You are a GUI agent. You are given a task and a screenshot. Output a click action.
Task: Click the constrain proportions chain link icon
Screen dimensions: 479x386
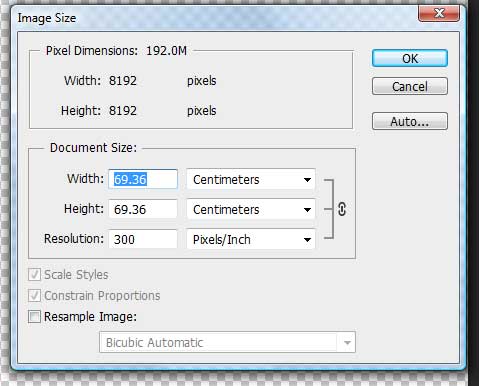click(x=342, y=209)
